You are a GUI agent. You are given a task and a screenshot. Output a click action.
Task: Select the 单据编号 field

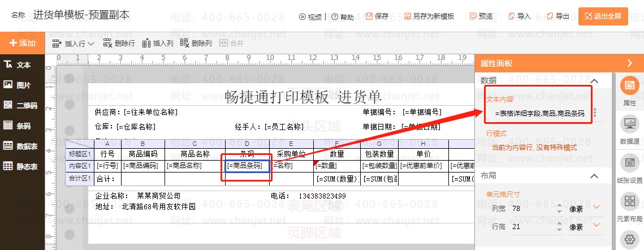(402, 112)
